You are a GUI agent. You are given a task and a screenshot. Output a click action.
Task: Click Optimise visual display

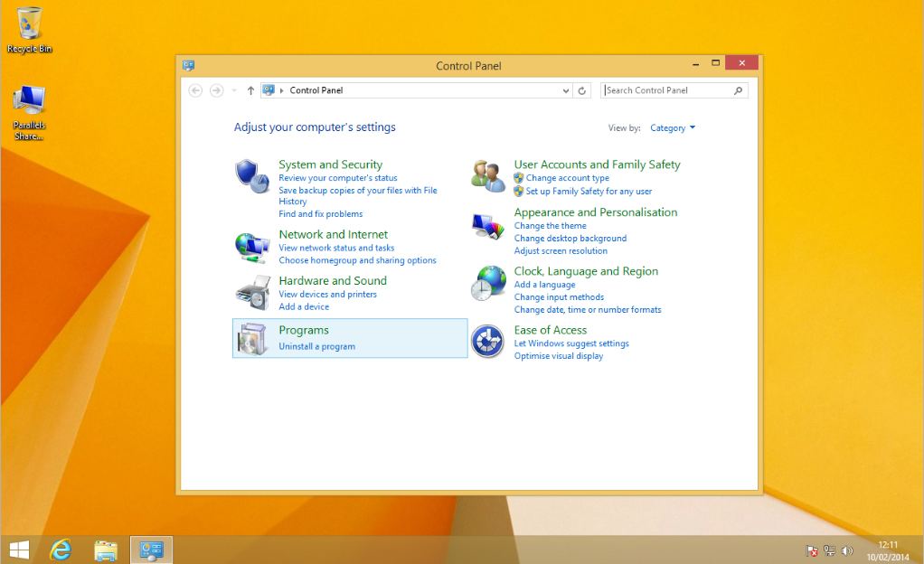[x=559, y=356]
